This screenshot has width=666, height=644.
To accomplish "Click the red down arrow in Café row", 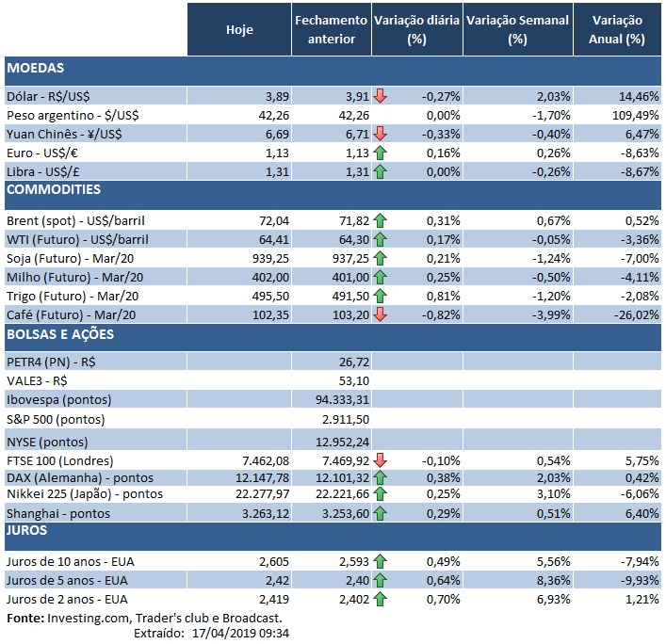I will pyautogui.click(x=380, y=314).
